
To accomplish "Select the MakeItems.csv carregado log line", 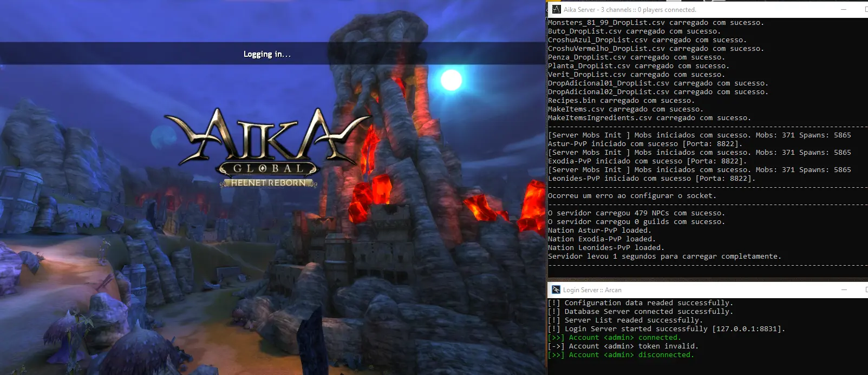I will [626, 109].
